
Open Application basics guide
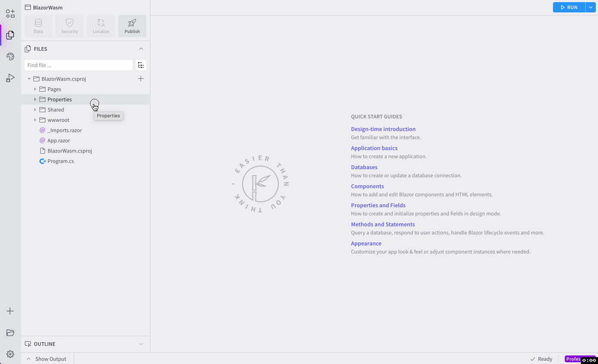point(374,148)
